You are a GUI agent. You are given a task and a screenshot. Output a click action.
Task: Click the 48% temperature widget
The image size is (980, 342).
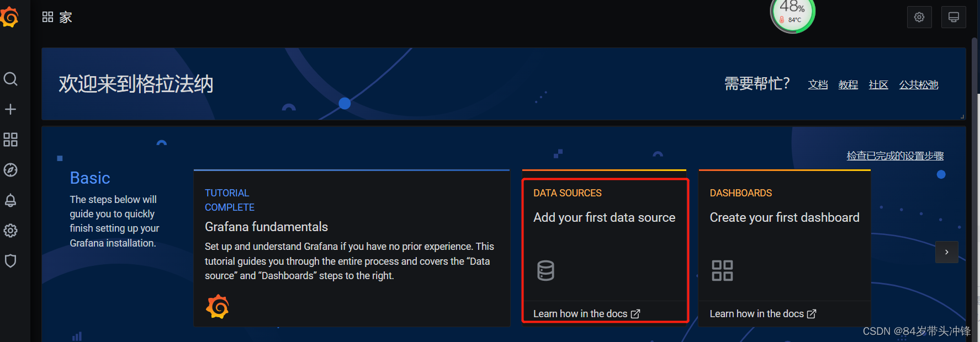[x=793, y=13]
